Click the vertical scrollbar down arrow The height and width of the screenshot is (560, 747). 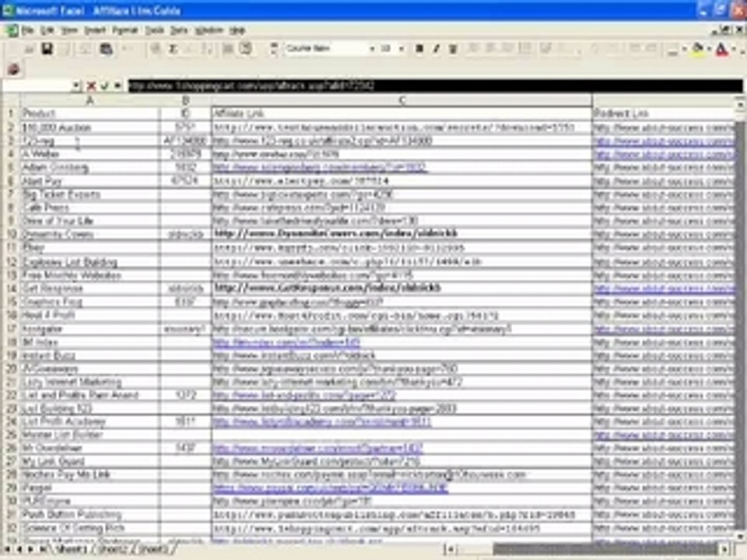click(741, 538)
